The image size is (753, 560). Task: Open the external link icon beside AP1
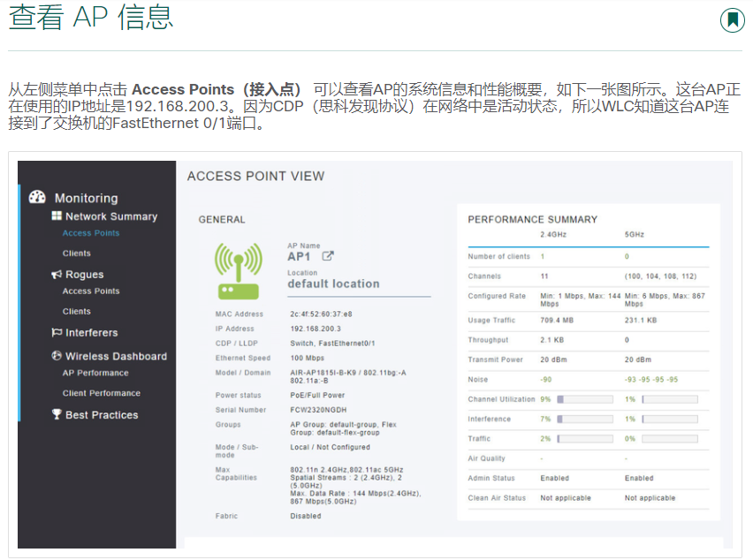coord(327,256)
